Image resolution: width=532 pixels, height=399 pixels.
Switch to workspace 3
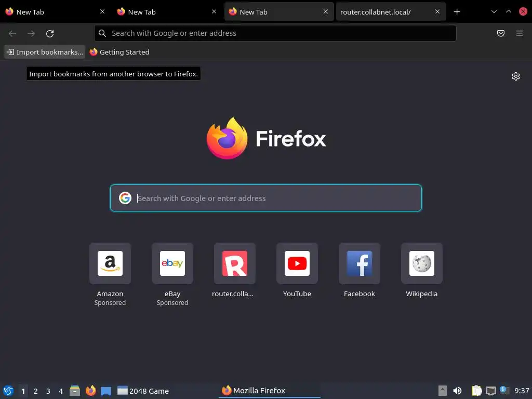(x=48, y=391)
